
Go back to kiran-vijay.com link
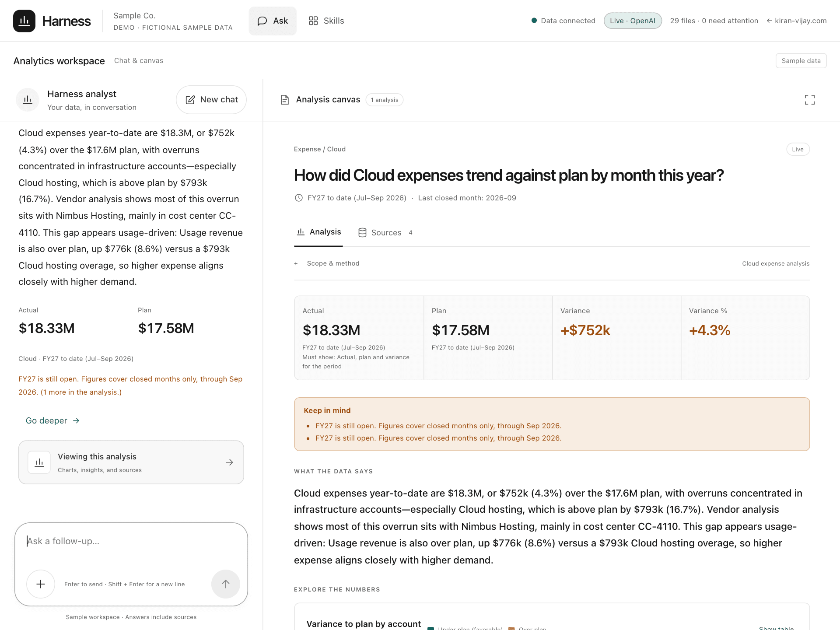[796, 21]
